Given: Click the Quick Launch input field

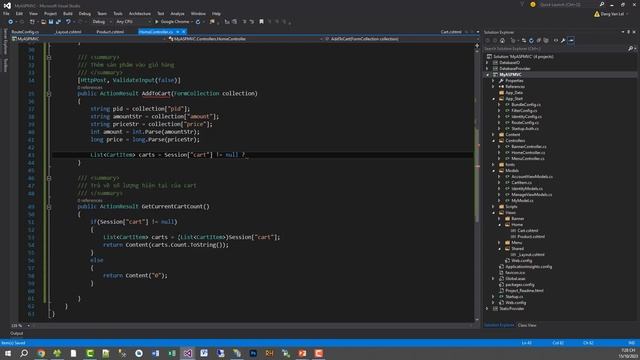Looking at the screenshot, I should click(x=568, y=4).
